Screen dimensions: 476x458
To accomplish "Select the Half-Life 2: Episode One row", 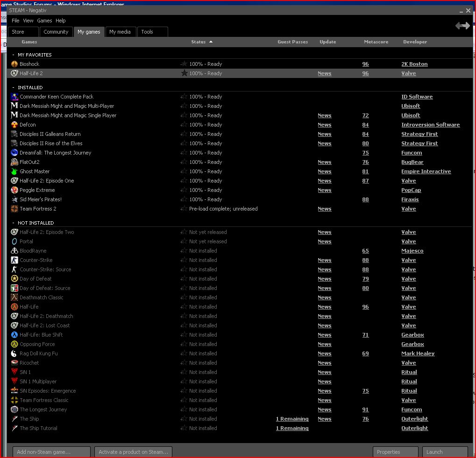I will [240, 181].
